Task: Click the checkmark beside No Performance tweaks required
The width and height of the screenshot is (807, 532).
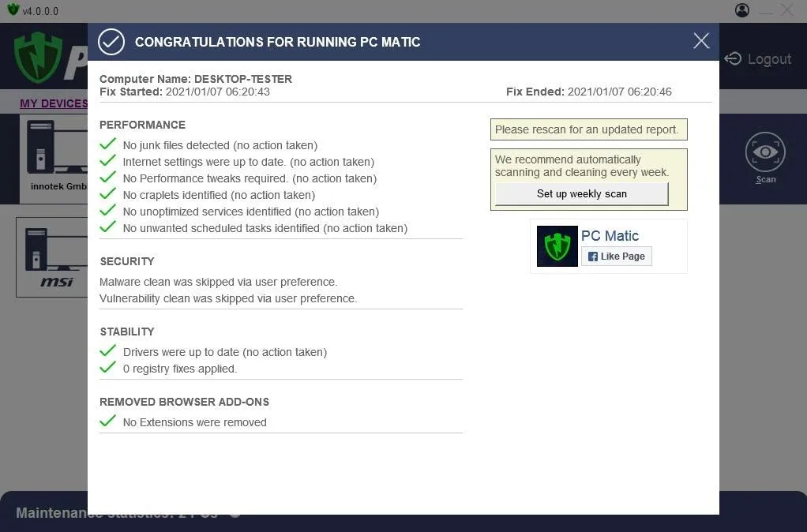Action: [x=107, y=177]
